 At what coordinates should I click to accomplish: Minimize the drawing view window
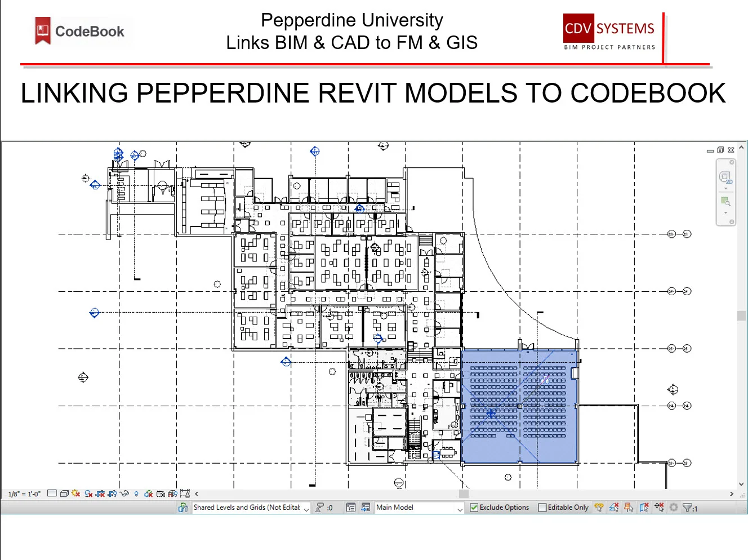click(710, 151)
